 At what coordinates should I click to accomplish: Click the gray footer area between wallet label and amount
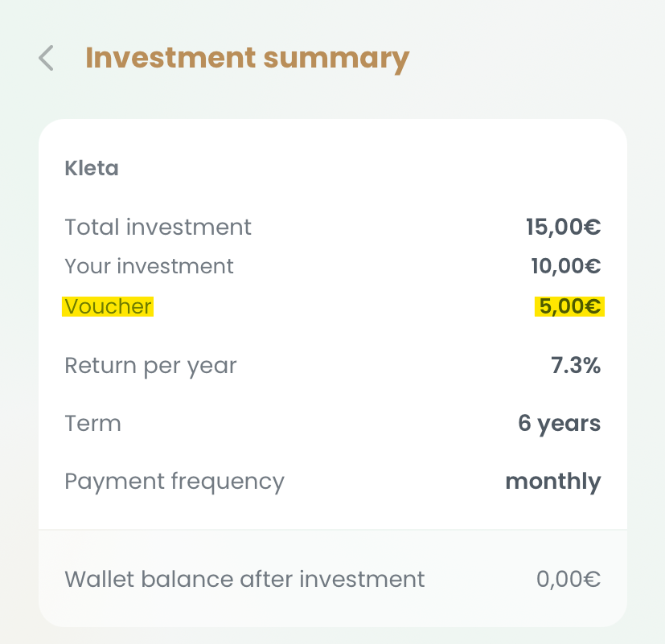click(x=480, y=579)
